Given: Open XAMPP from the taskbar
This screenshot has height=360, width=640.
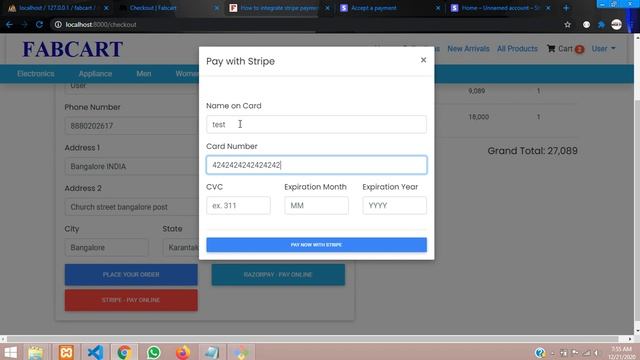Looking at the screenshot, I should click(x=66, y=352).
